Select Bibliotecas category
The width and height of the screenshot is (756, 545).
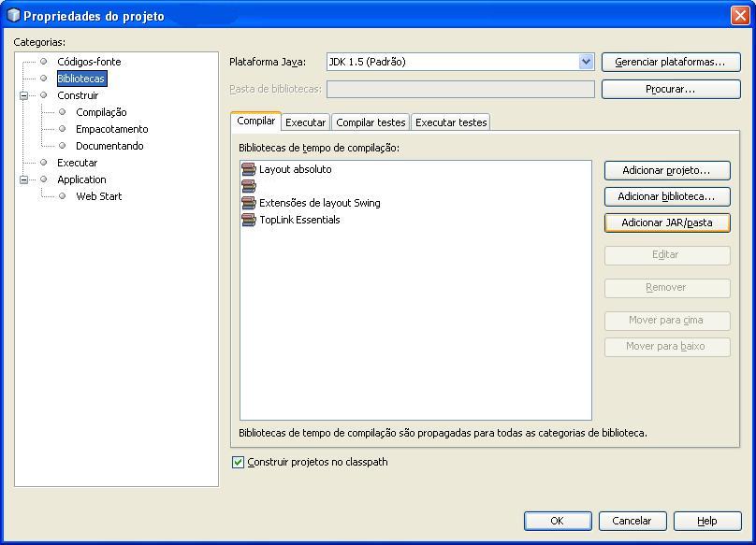81,79
